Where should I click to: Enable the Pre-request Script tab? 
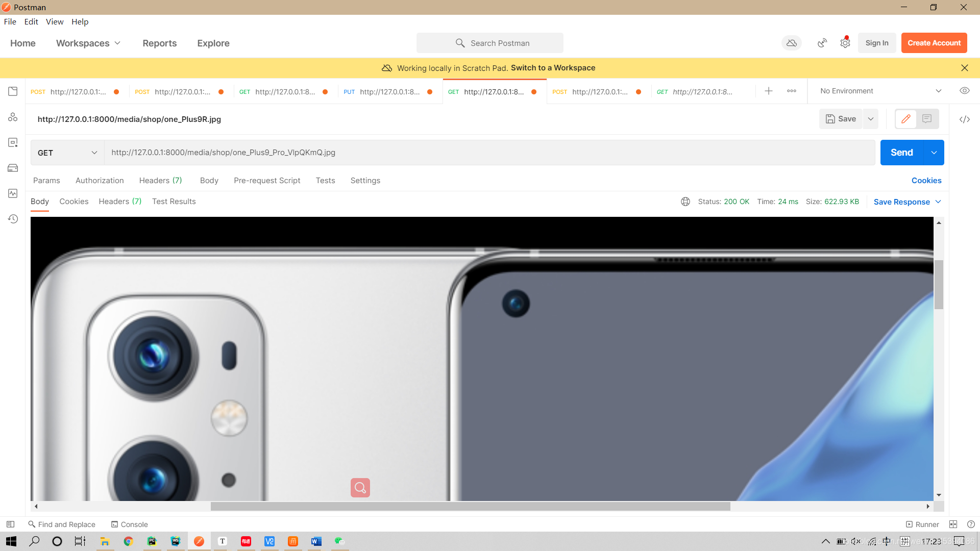pos(266,180)
